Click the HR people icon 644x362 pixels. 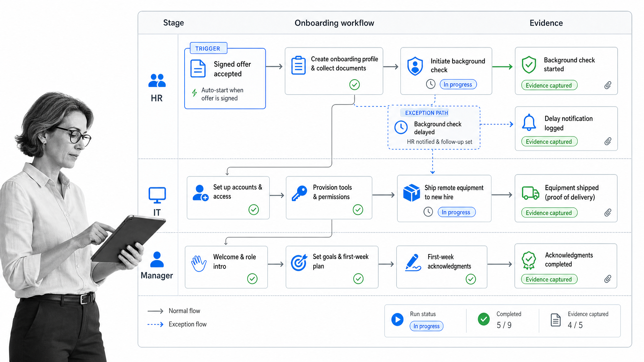[x=157, y=80]
